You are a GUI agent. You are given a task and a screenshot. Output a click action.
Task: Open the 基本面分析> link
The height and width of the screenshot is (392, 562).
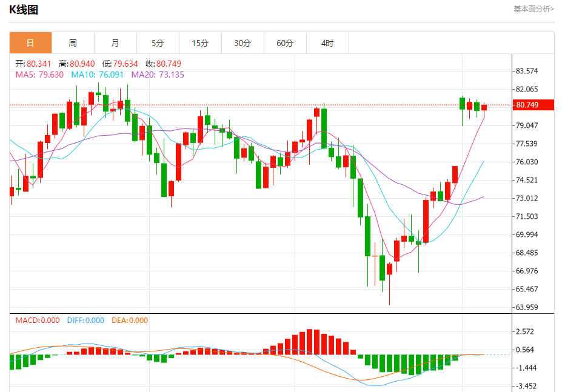click(x=534, y=9)
